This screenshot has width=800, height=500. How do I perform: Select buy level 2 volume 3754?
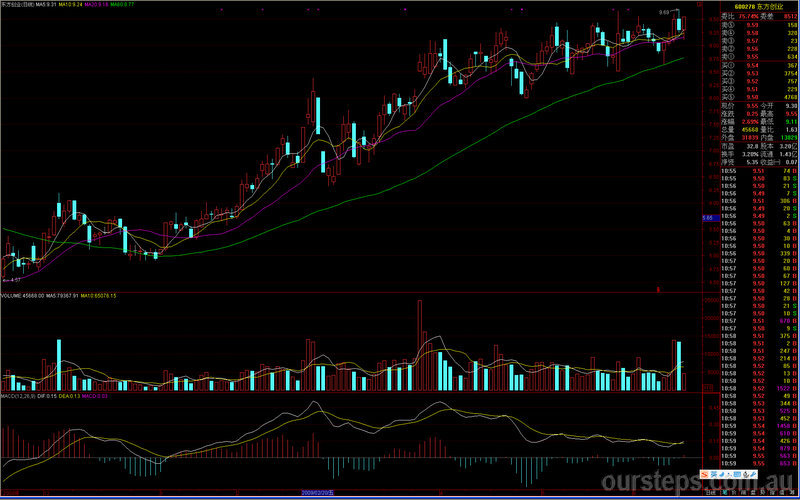coord(791,73)
